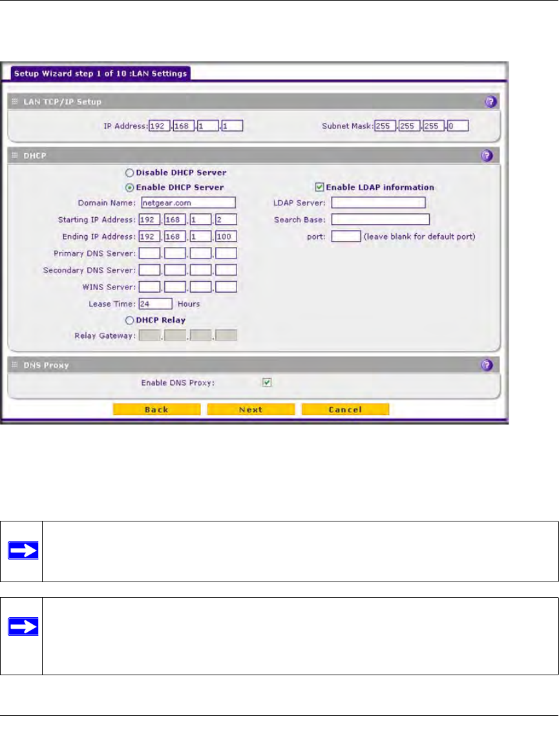The width and height of the screenshot is (559, 756).
Task: Click first octet of WINS Server
Action: coord(149,287)
